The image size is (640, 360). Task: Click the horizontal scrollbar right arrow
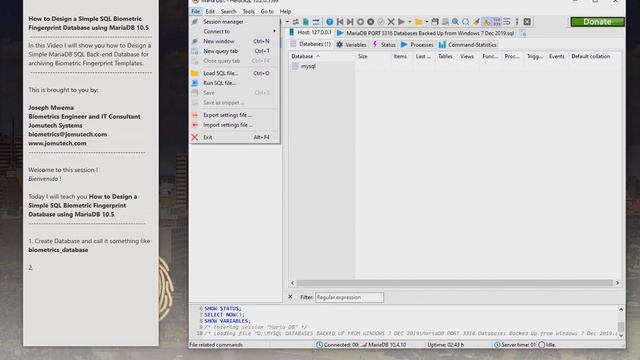pyautogui.click(x=618, y=283)
